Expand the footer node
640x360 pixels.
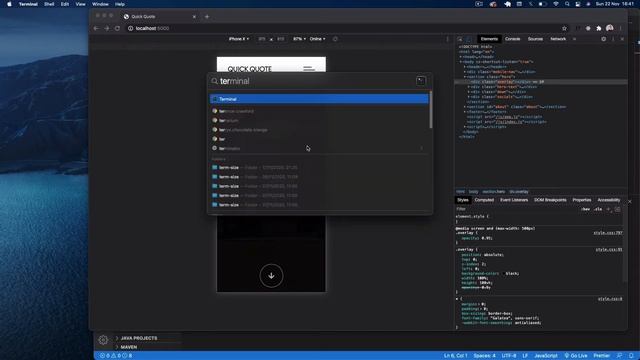[465, 112]
